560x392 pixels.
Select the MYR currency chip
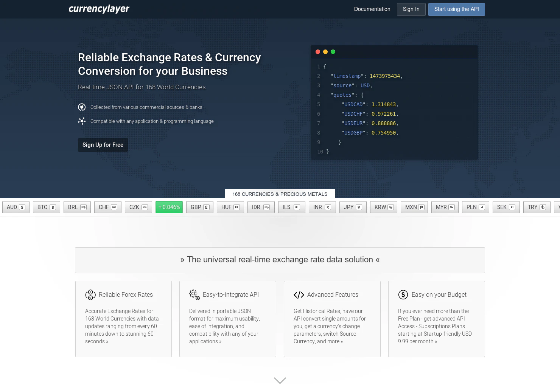pos(445,207)
